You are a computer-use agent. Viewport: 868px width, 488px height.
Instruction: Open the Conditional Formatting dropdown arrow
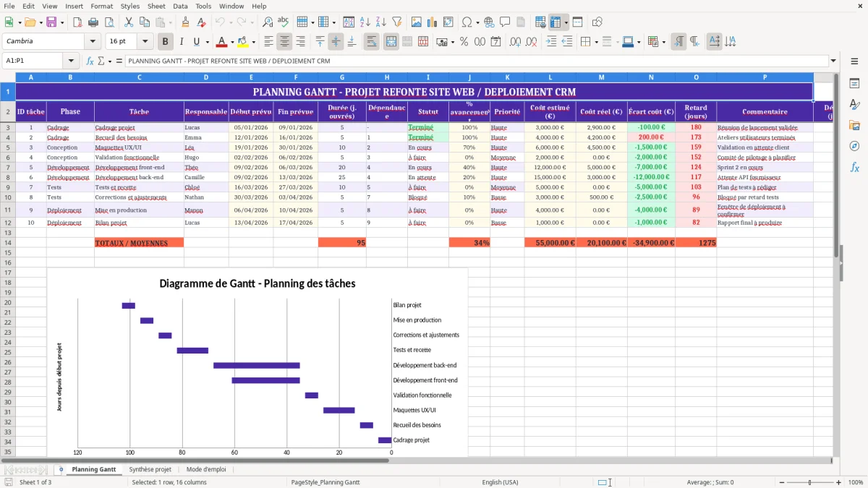[x=663, y=42]
